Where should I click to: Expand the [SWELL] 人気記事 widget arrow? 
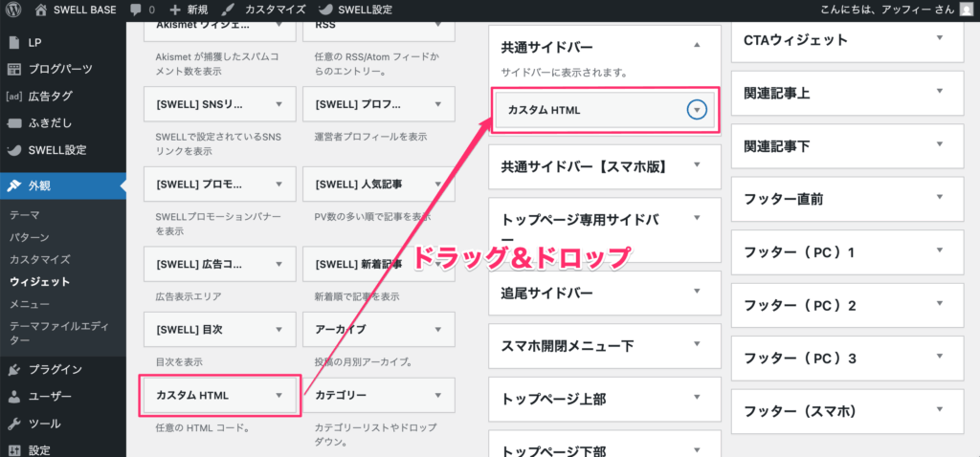point(438,185)
